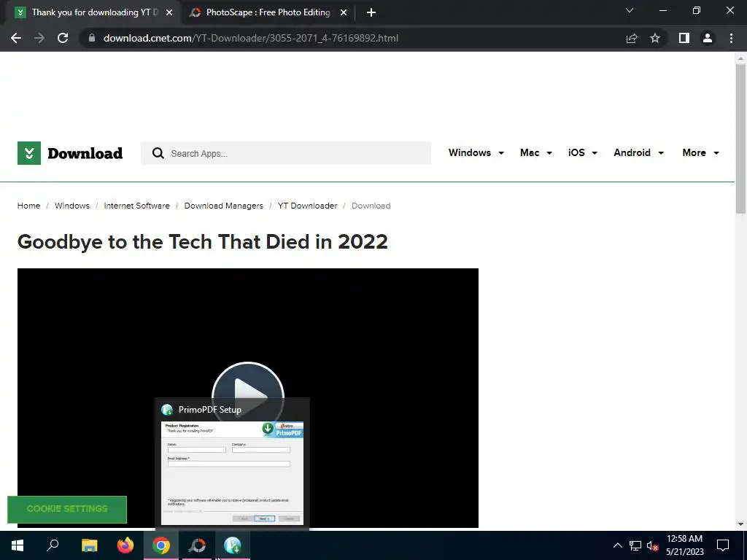Go back to the previous page

tap(16, 38)
